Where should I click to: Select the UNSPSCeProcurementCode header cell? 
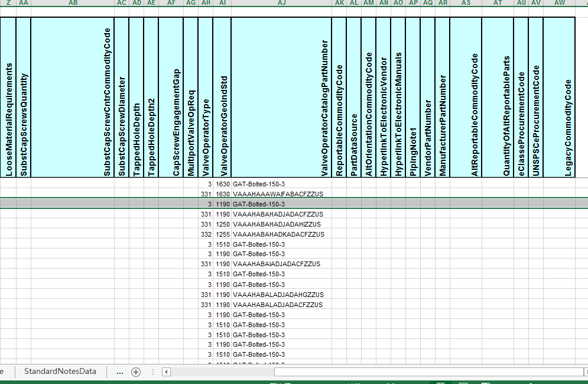coord(536,97)
